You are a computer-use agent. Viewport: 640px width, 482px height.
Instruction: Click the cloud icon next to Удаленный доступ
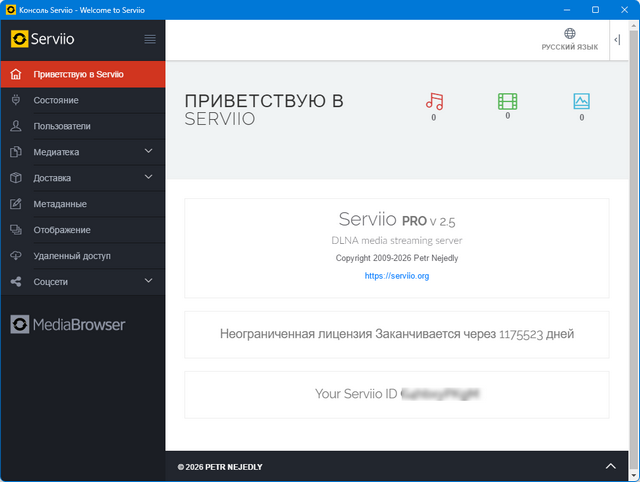(x=16, y=256)
